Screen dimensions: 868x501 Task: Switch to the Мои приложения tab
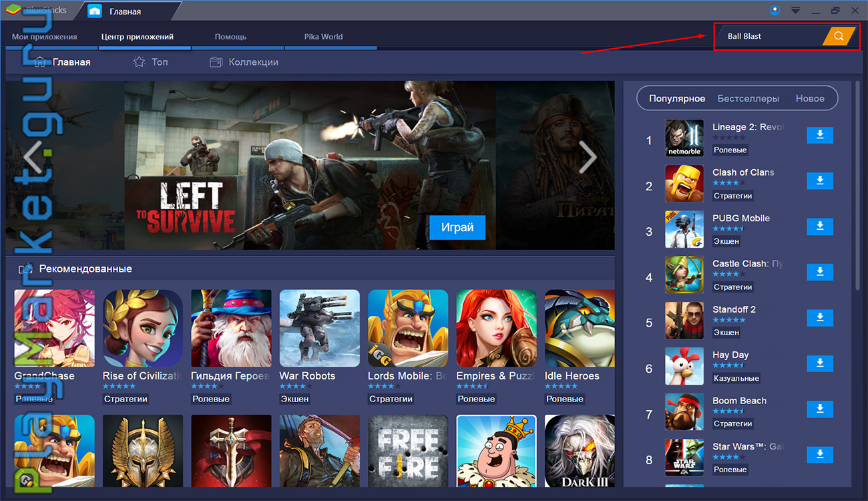point(45,37)
